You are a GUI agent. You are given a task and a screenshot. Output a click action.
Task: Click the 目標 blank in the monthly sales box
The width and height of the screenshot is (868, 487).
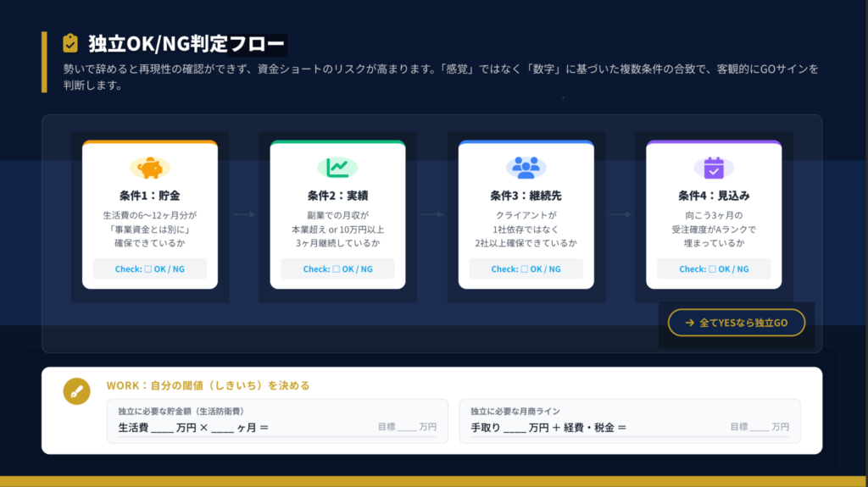coord(759,428)
